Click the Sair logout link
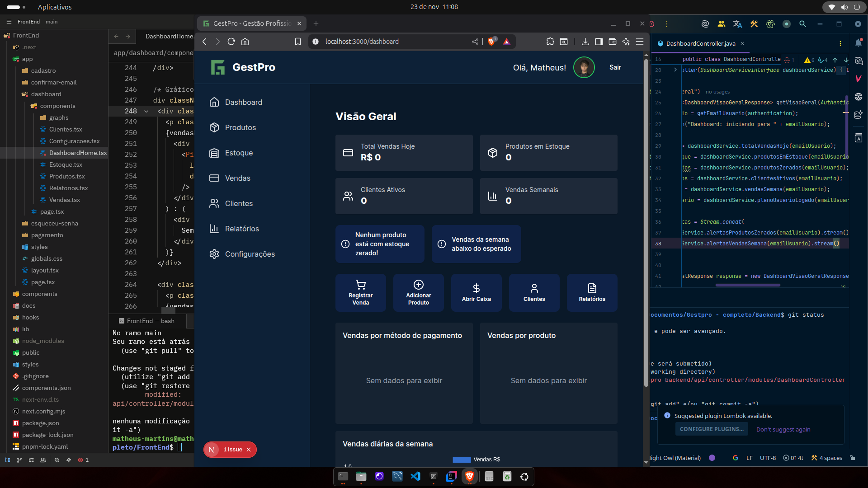The image size is (868, 488). point(615,67)
